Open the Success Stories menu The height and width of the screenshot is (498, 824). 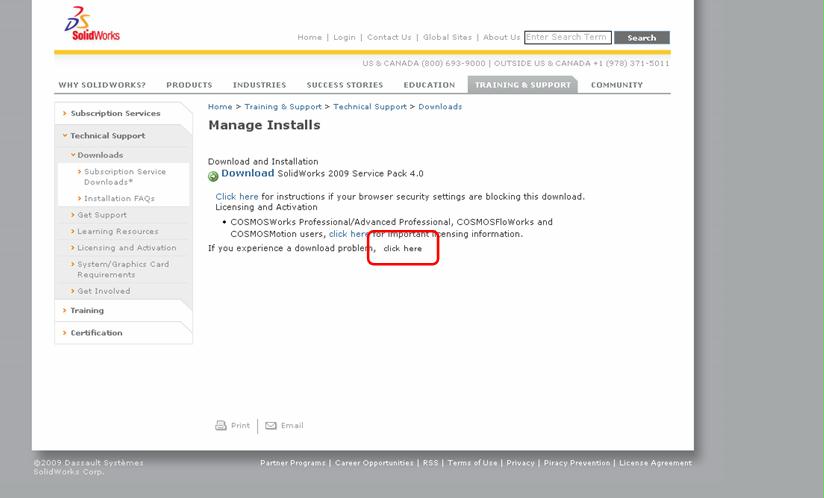click(x=345, y=85)
